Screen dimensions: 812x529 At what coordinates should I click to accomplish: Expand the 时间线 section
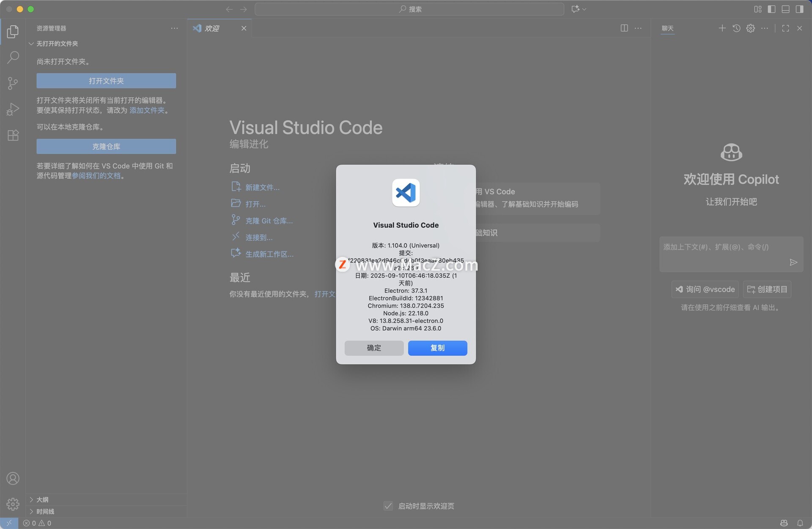click(45, 511)
